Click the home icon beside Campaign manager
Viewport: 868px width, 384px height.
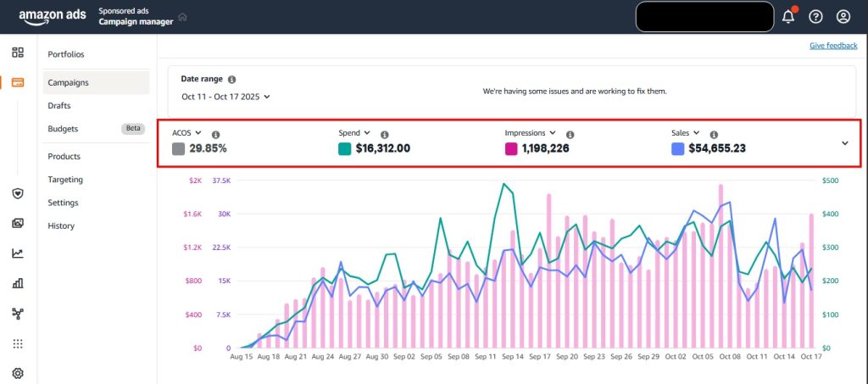182,17
